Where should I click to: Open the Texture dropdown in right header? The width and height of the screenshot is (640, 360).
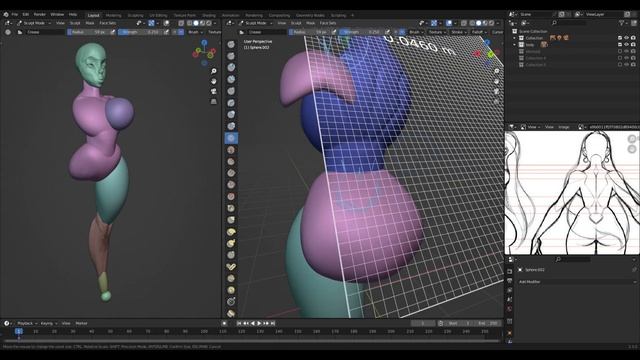click(x=437, y=32)
